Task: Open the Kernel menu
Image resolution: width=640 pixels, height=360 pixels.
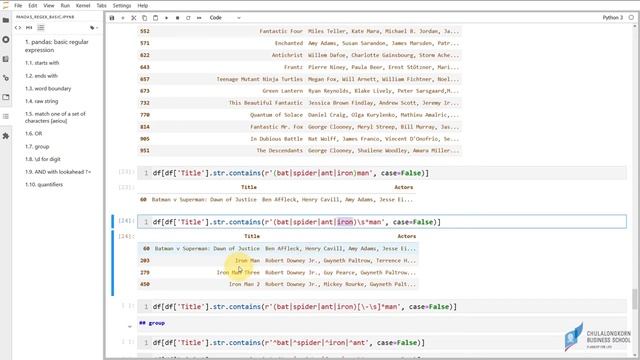Action: click(x=83, y=6)
